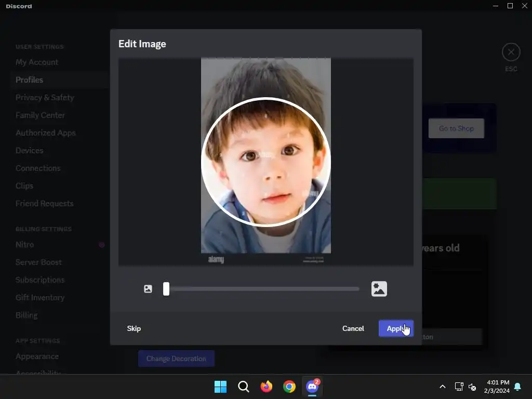The width and height of the screenshot is (532, 399).
Task: Skip the image editing step
Action: (134, 328)
